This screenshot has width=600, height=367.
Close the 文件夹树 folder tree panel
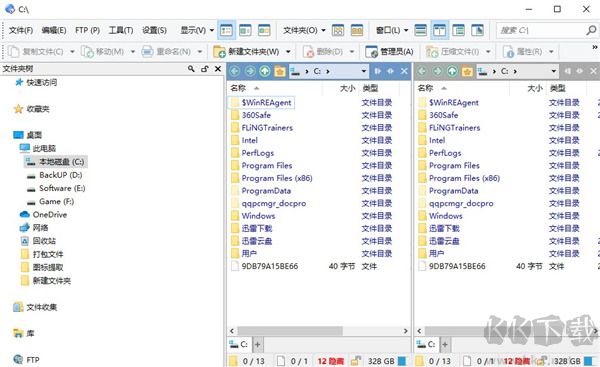pyautogui.click(x=218, y=69)
